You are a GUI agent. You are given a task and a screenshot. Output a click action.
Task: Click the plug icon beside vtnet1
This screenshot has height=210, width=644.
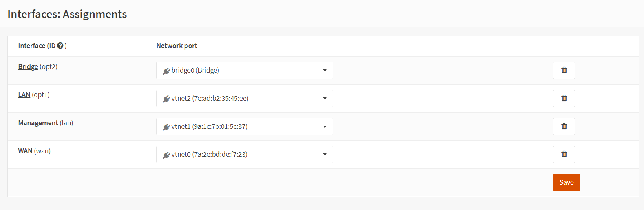(x=166, y=127)
